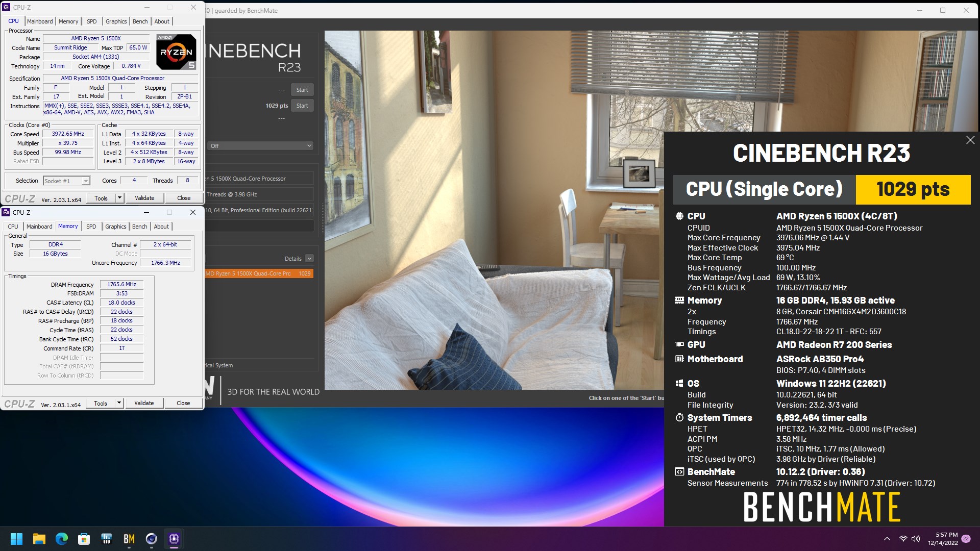Click Tools button in bottom CPU-Z window
The width and height of the screenshot is (980, 551).
pos(101,403)
